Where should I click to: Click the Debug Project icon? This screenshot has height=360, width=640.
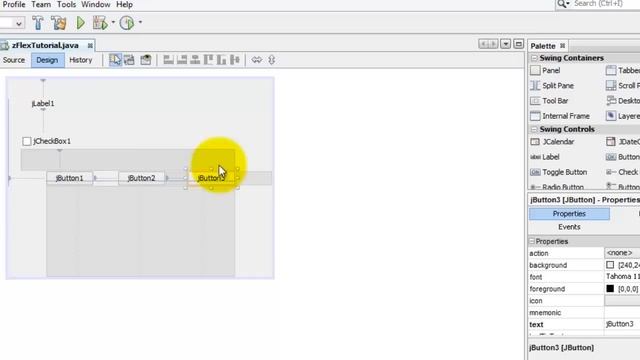pos(100,23)
